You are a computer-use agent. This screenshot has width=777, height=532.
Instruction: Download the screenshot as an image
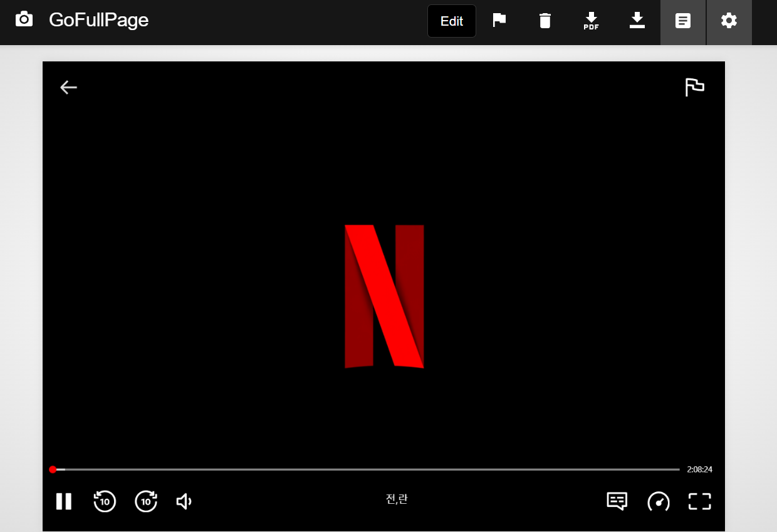click(x=637, y=21)
